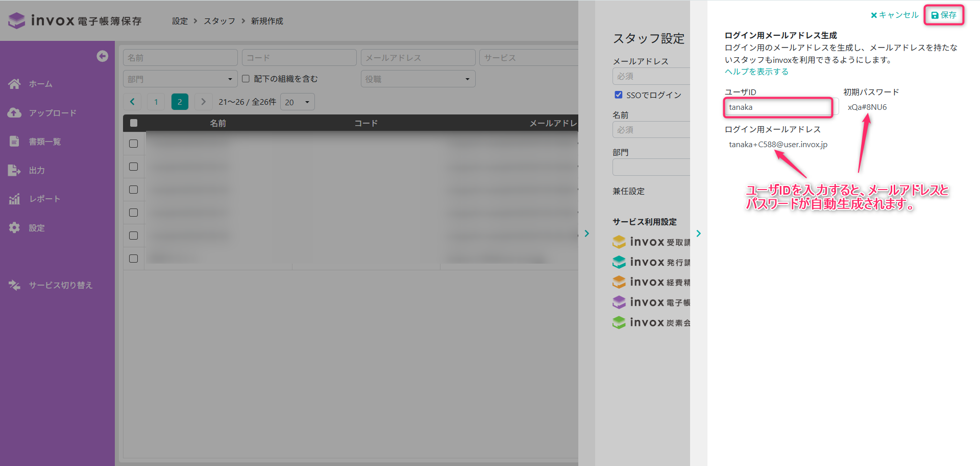
Task: Focus the スタッフ設定 メールアドレス field
Action: pos(651,76)
